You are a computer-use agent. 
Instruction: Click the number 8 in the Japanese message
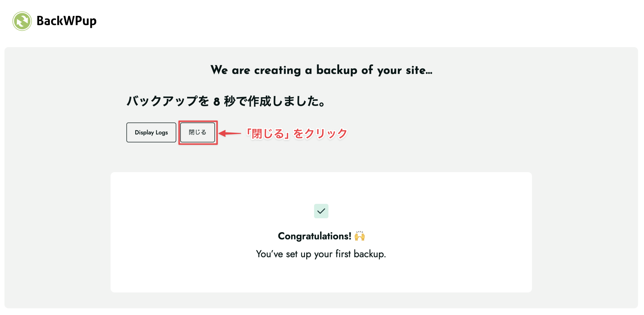(x=217, y=102)
